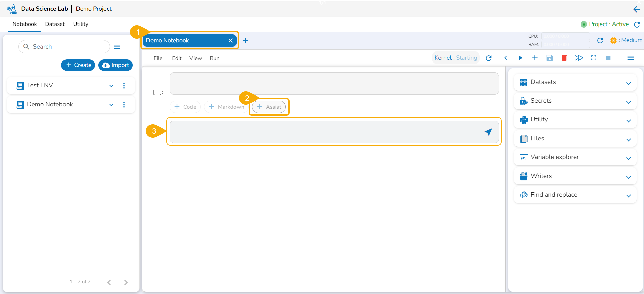Expand the Test ENV notebook entry

pyautogui.click(x=111, y=86)
